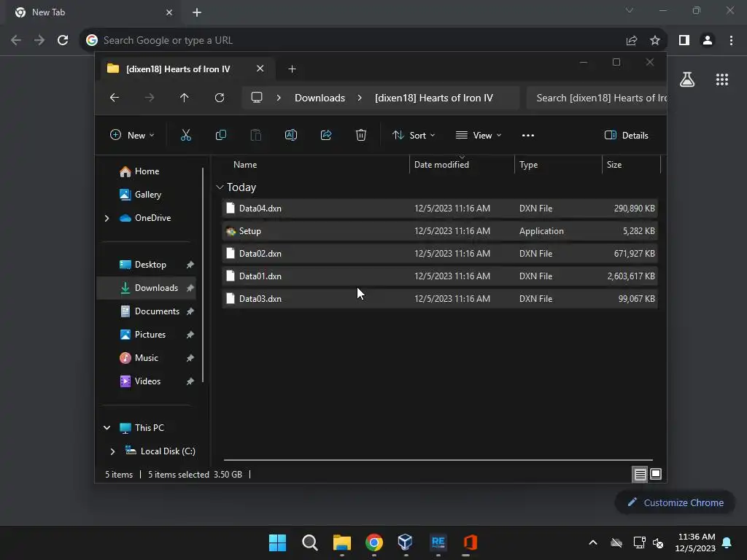The image size is (747, 560).
Task: Close the [dixen18] Hearts of Iron IV tab
Action: [260, 69]
